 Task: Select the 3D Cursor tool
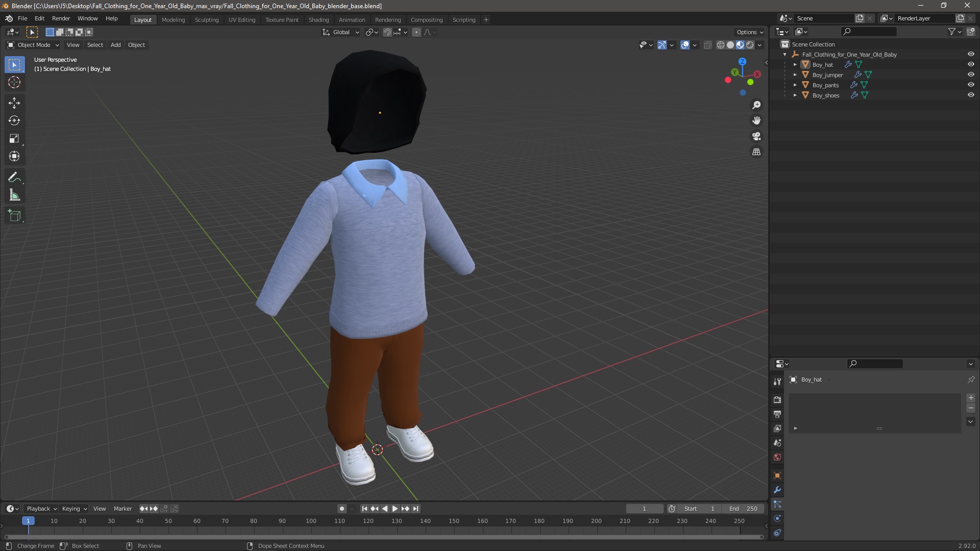(x=14, y=83)
